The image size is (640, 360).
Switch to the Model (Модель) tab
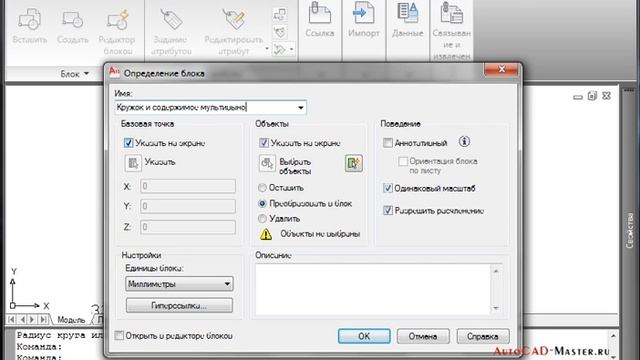click(71, 320)
